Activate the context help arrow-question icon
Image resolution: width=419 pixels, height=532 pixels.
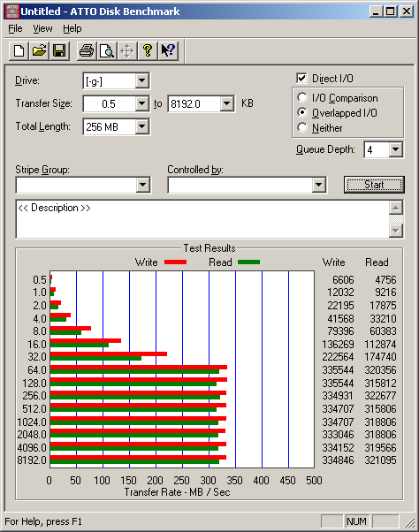click(x=168, y=51)
